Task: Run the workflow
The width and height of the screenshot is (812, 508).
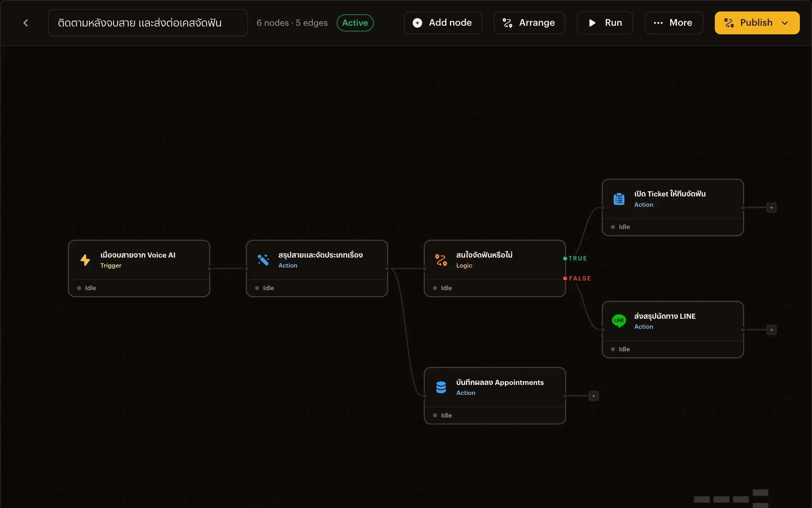Action: [x=605, y=23]
